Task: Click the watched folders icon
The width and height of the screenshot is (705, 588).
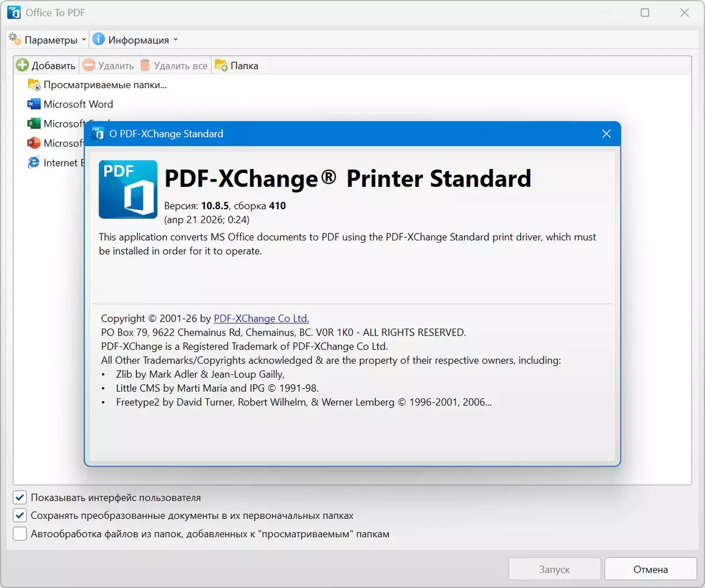Action: (34, 85)
